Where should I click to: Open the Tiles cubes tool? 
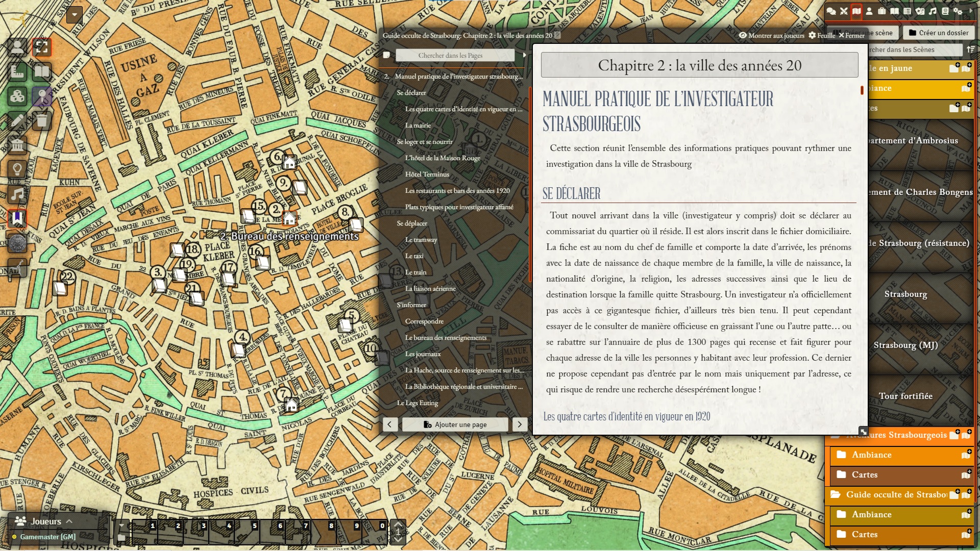tap(17, 96)
